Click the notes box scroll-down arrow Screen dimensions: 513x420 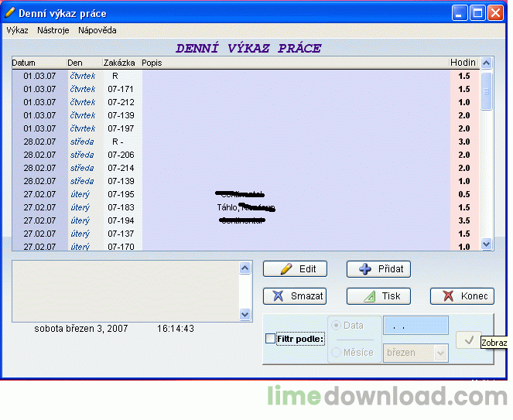245,314
